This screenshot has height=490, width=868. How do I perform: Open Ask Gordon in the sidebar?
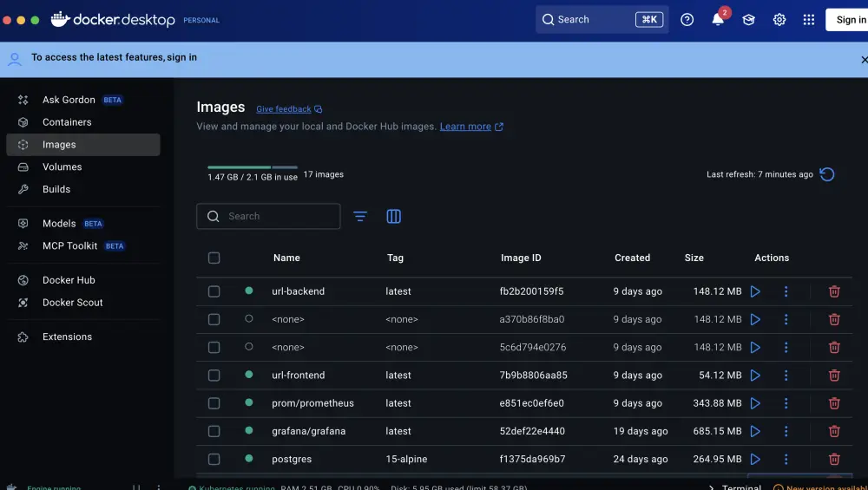pyautogui.click(x=83, y=100)
